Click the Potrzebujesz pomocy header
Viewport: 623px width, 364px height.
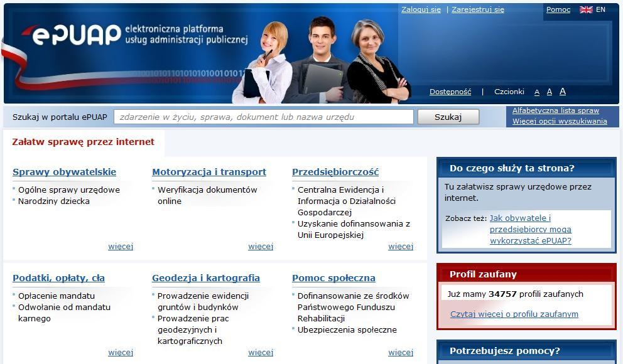[526, 350]
